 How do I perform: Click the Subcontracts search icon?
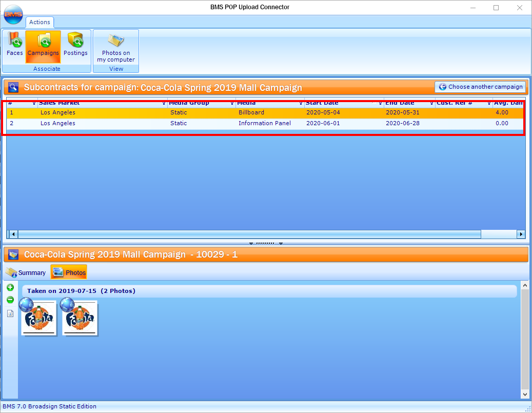[13, 87]
